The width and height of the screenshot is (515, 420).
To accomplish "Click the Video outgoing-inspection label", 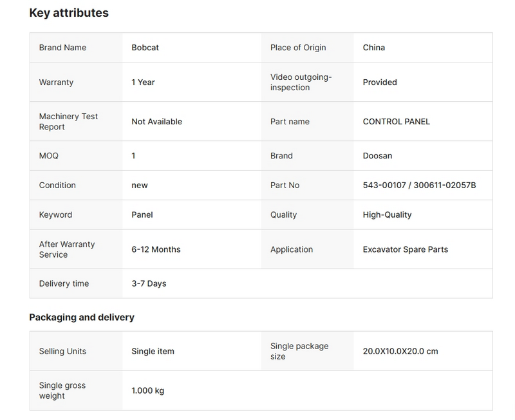I will [x=301, y=82].
